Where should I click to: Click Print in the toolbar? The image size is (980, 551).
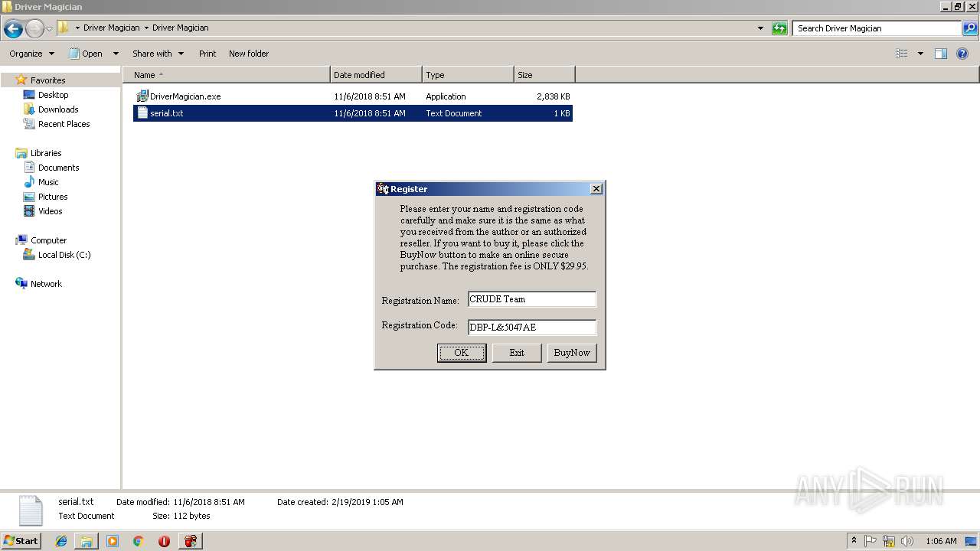[207, 54]
